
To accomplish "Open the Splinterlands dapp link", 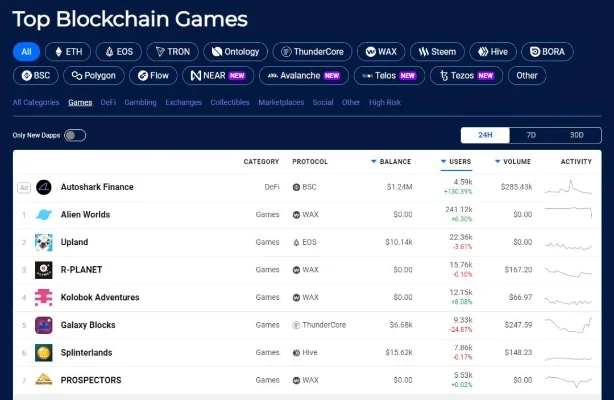I will tap(87, 353).
